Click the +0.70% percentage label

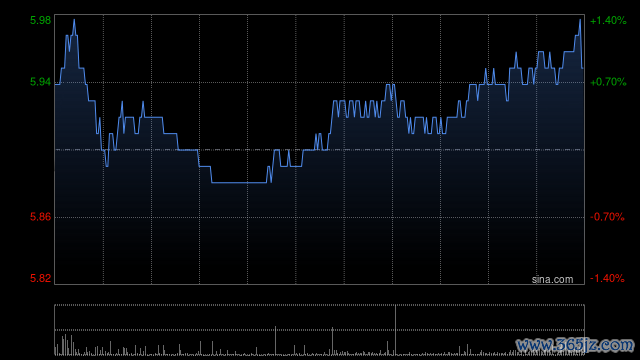[608, 82]
